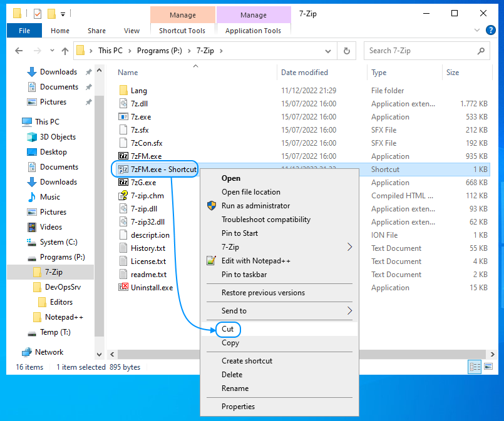Image resolution: width=504 pixels, height=421 pixels.
Task: Open the File tab
Action: (24, 31)
